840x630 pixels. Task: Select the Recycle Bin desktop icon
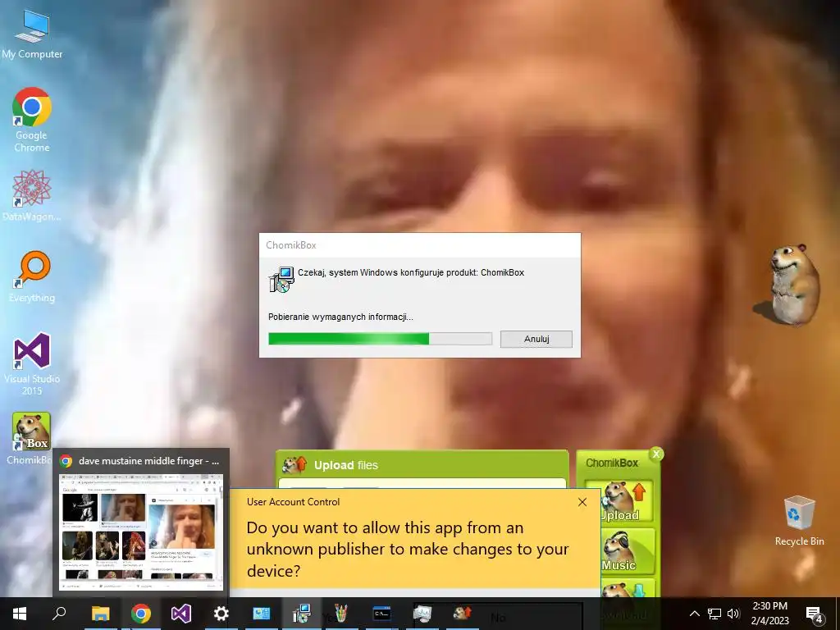pyautogui.click(x=799, y=521)
